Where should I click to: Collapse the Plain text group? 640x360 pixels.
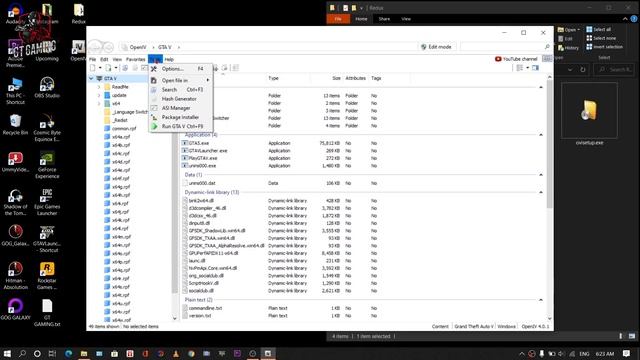click(x=541, y=300)
